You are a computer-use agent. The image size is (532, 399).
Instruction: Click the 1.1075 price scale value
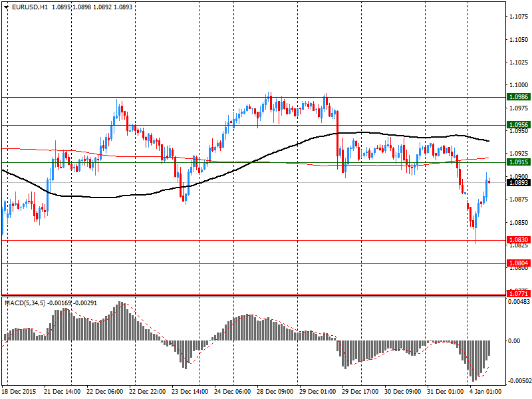coord(519,16)
